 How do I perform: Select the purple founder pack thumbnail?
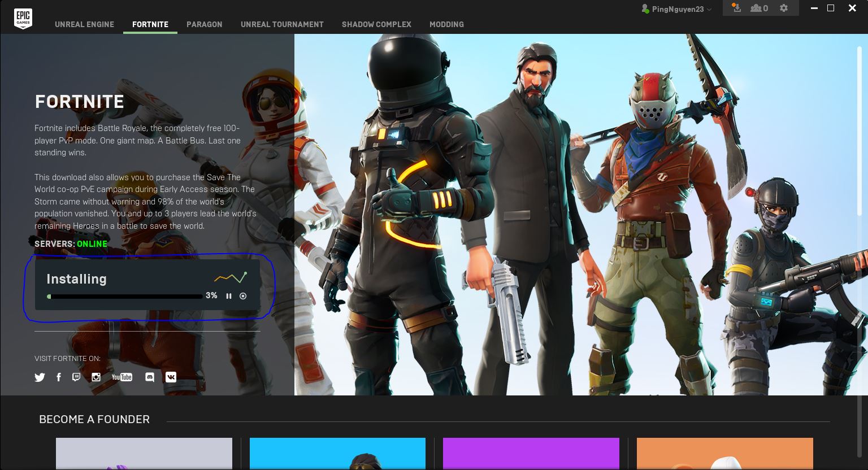point(531,454)
